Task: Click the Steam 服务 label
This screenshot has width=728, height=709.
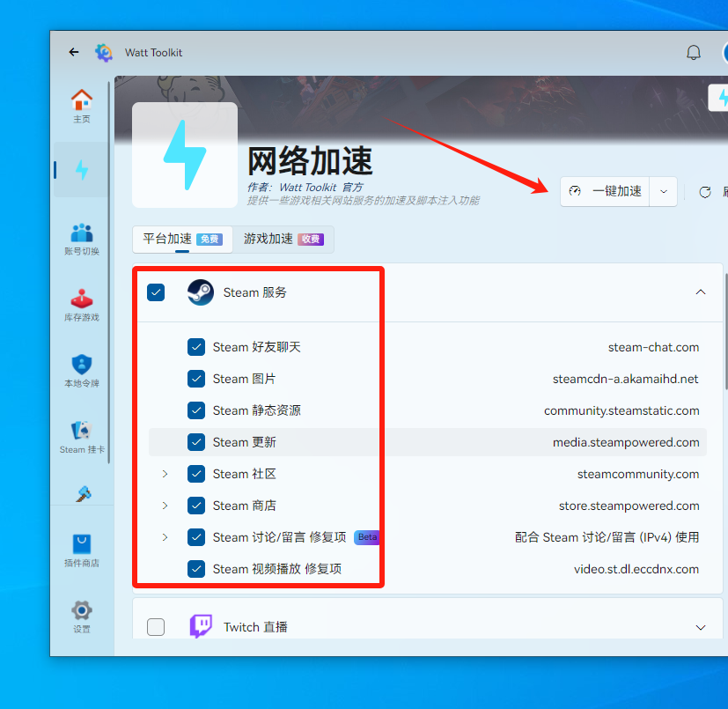Action: click(x=255, y=292)
